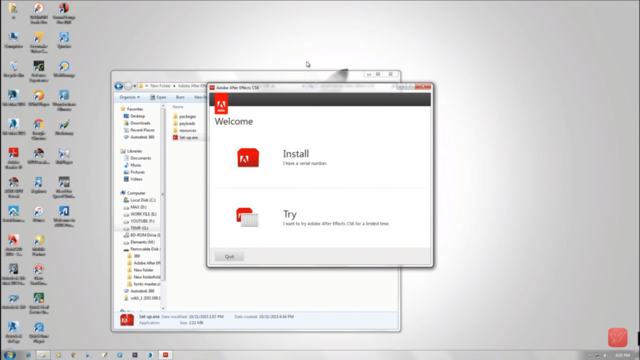Select Recent Places in Favorites
Viewport: 640px width, 360px height.
pos(139,130)
